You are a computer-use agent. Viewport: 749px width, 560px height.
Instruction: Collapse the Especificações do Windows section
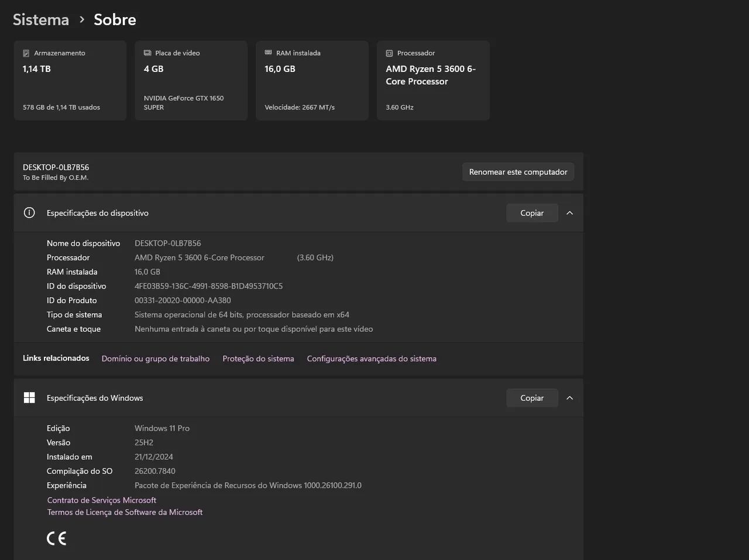click(x=569, y=398)
